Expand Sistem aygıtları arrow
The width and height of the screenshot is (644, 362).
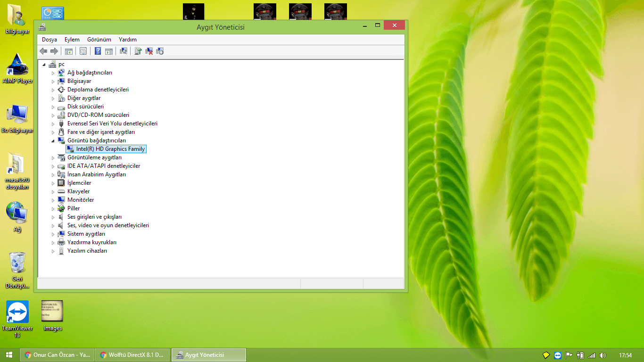[x=53, y=234]
